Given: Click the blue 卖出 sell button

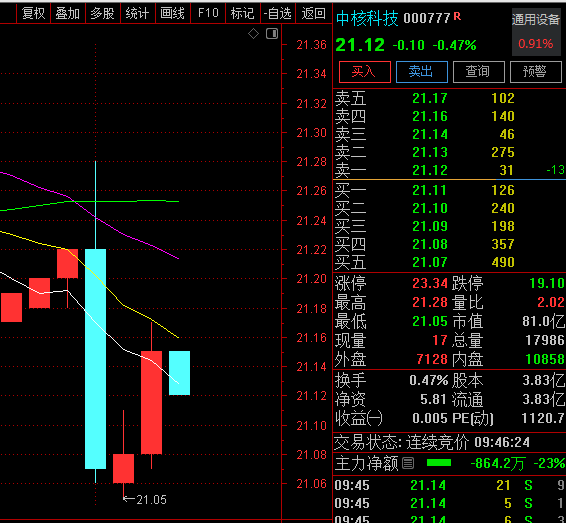Looking at the screenshot, I should [x=422, y=72].
